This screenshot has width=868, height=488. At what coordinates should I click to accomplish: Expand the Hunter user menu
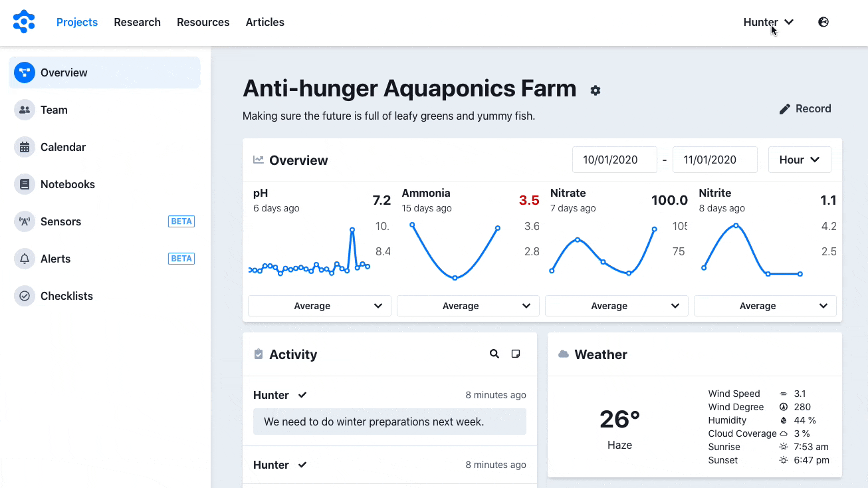[x=768, y=22]
